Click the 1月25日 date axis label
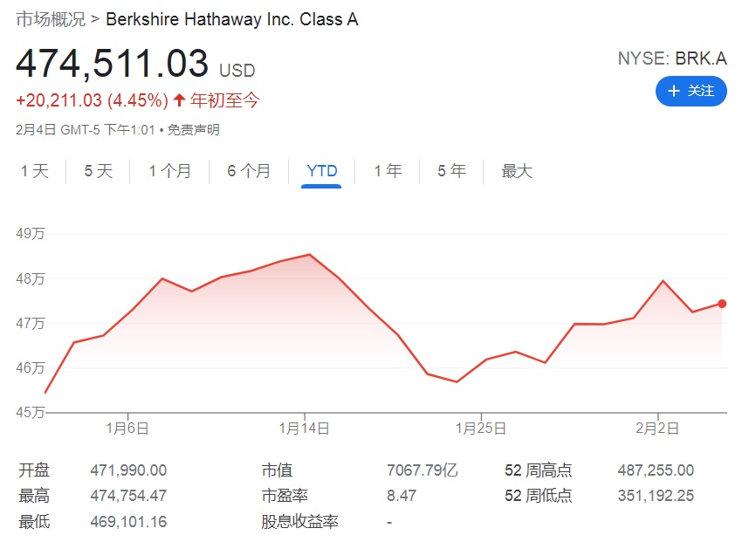Screen dimensions: 756x542 (x=481, y=429)
